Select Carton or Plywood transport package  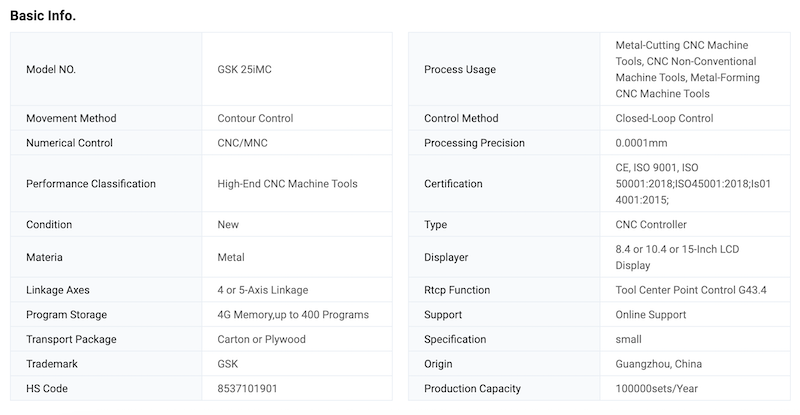(x=261, y=339)
